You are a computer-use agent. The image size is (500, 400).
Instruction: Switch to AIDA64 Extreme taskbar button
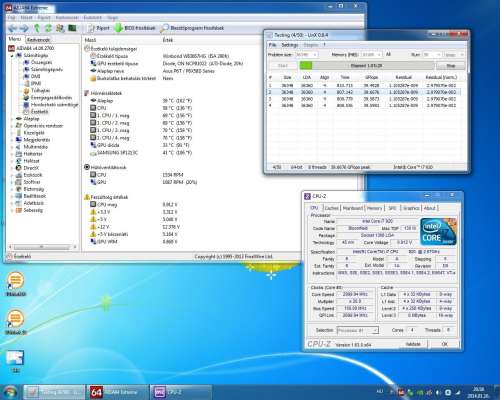117,392
